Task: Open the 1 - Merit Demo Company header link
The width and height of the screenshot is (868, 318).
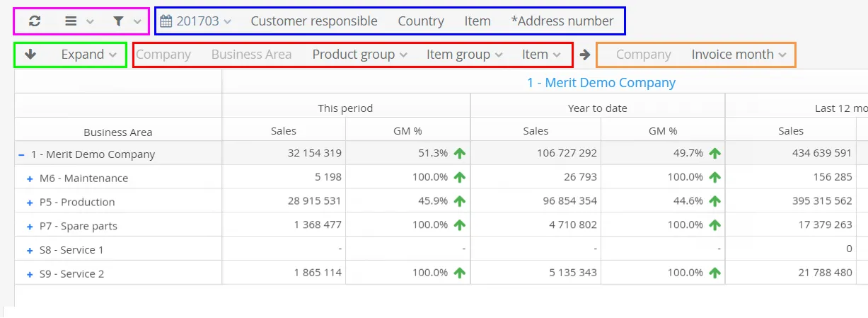Action: pyautogui.click(x=601, y=82)
